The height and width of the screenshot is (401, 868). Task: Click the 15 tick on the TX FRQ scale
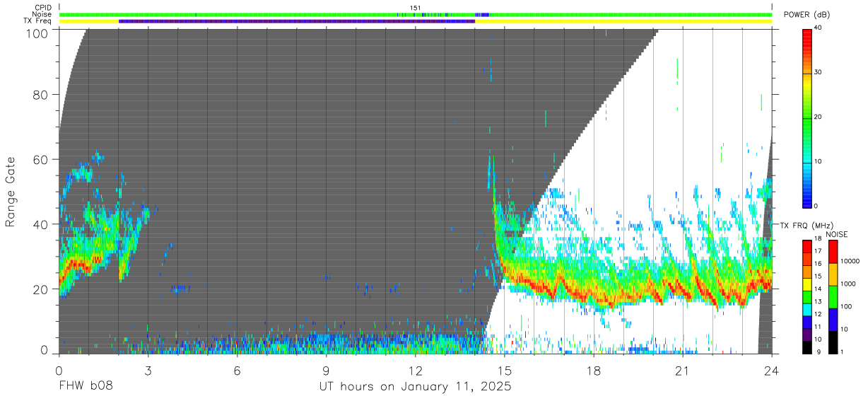click(x=820, y=277)
